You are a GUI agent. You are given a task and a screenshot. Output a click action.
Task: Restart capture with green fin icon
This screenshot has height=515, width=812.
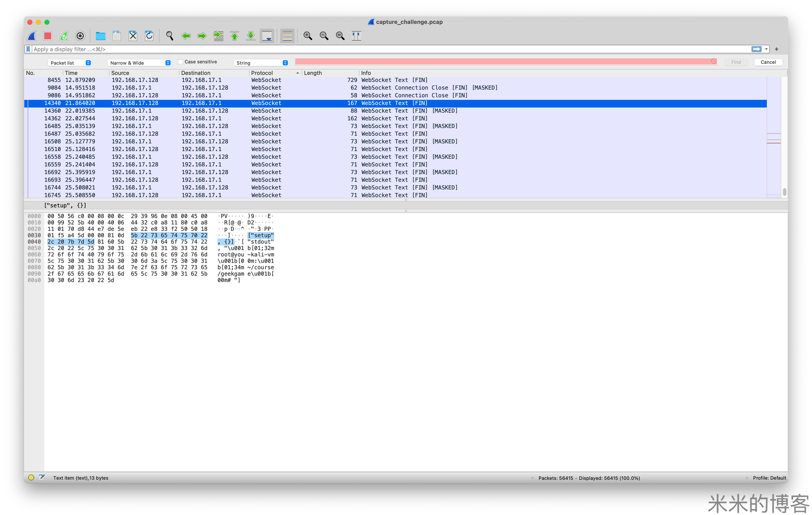pyautogui.click(x=64, y=36)
